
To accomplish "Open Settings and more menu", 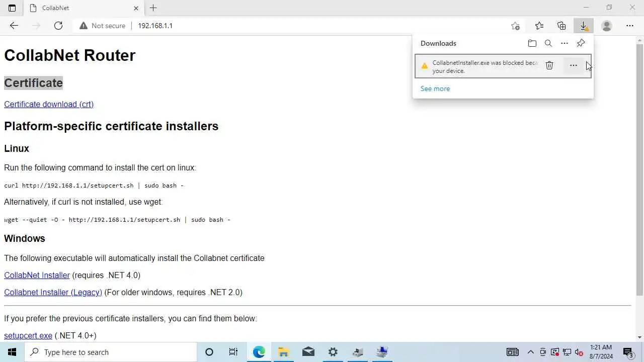I will pos(630,26).
